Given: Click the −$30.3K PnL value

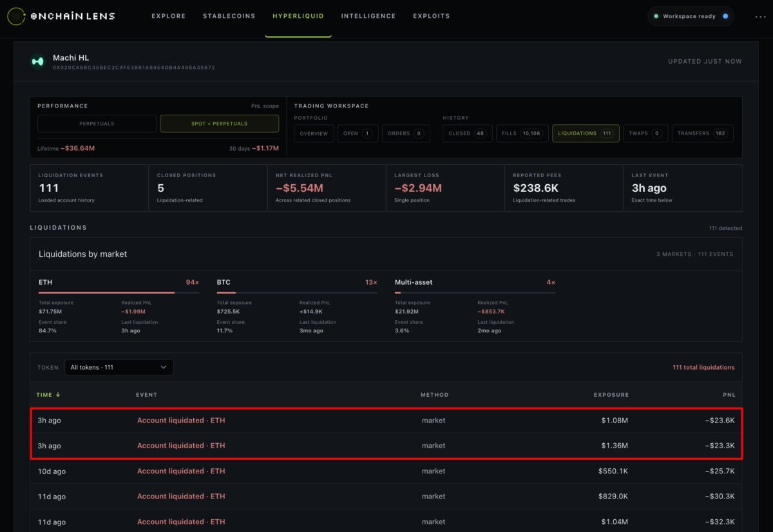Looking at the screenshot, I should [720, 497].
